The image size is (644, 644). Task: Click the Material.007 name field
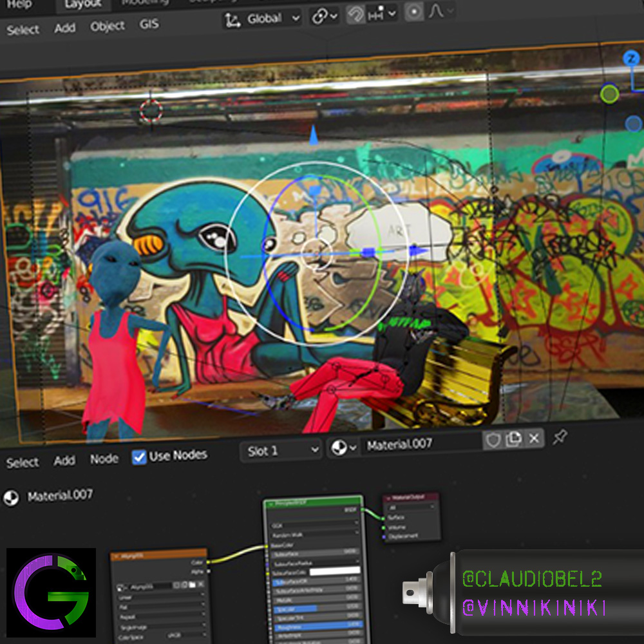tap(421, 444)
